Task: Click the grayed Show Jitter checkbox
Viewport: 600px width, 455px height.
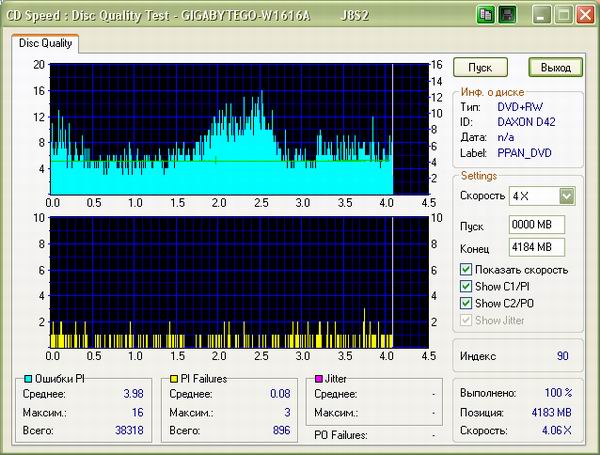Action: click(466, 320)
